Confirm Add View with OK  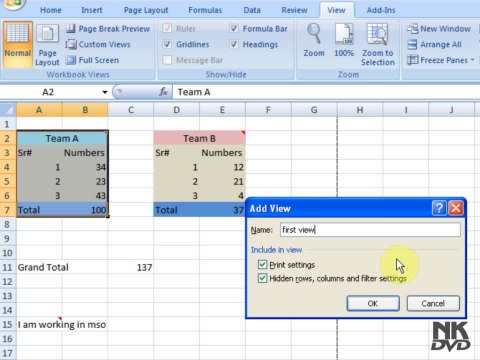click(373, 303)
